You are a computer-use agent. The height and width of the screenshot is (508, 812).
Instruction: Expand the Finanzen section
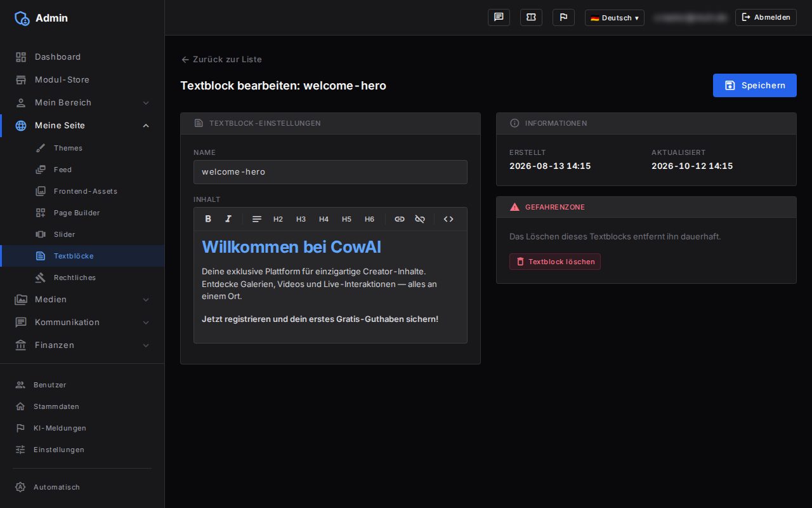coord(82,345)
